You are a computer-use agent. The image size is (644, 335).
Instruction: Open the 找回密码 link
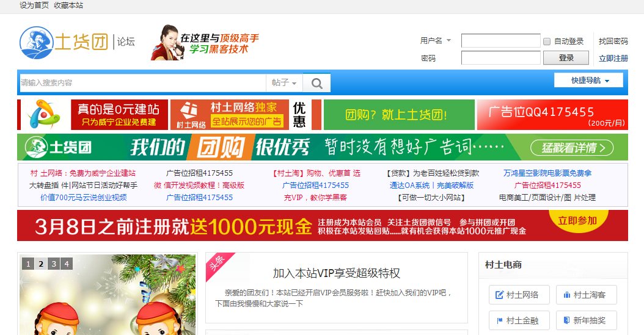click(613, 41)
